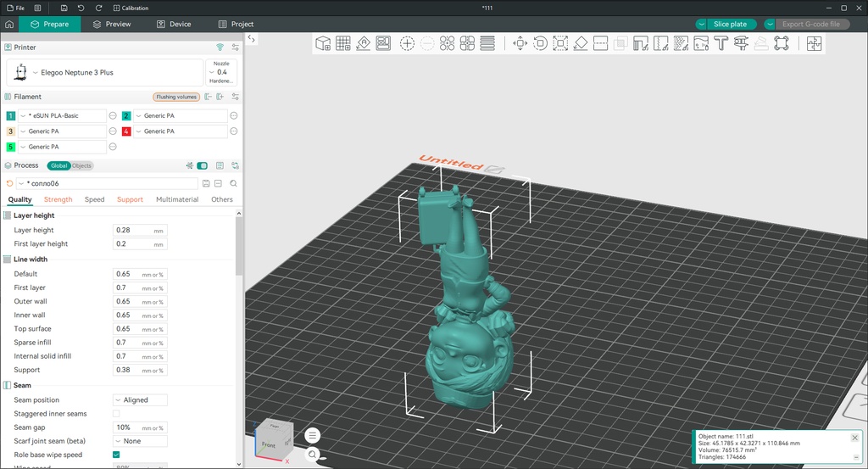This screenshot has width=868, height=469.
Task: Switch to the Device tab
Action: click(174, 24)
